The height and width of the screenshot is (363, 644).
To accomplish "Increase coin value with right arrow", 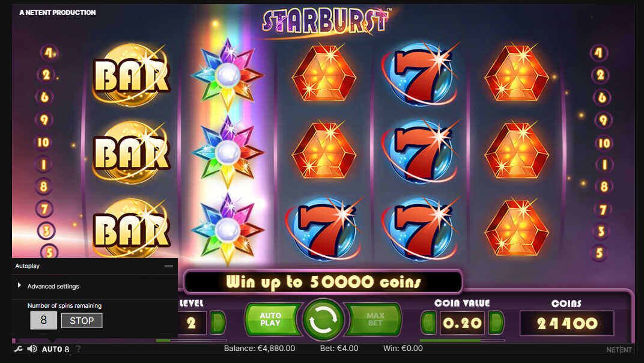I will click(496, 322).
